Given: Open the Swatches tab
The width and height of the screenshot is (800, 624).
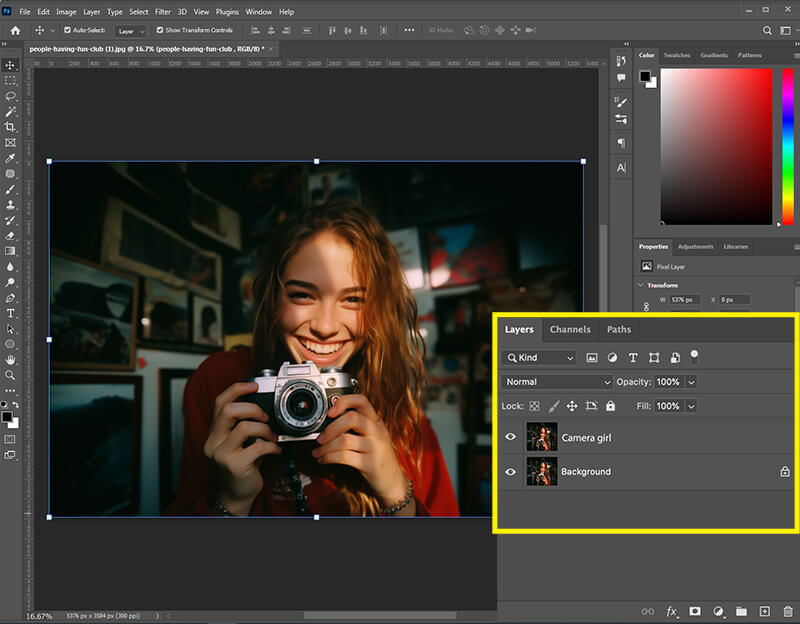Looking at the screenshot, I should 677,55.
